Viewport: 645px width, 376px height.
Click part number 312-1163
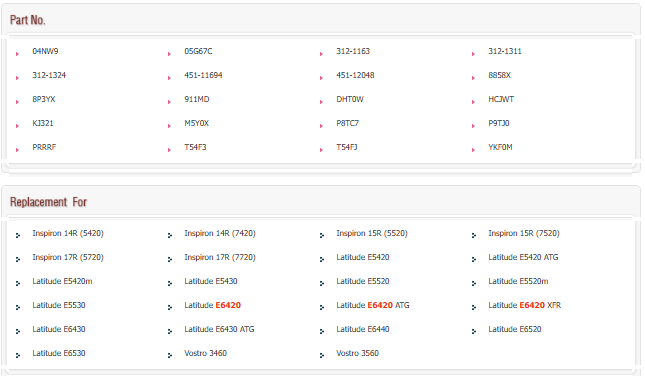353,51
